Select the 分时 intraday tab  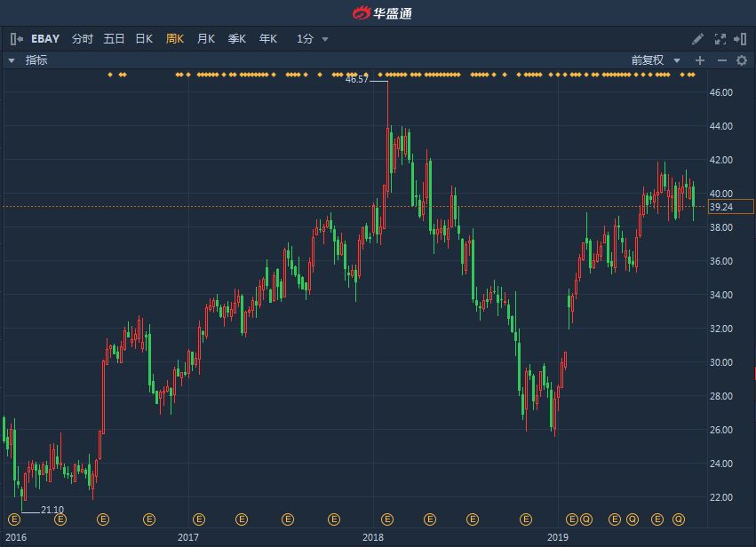pos(83,39)
